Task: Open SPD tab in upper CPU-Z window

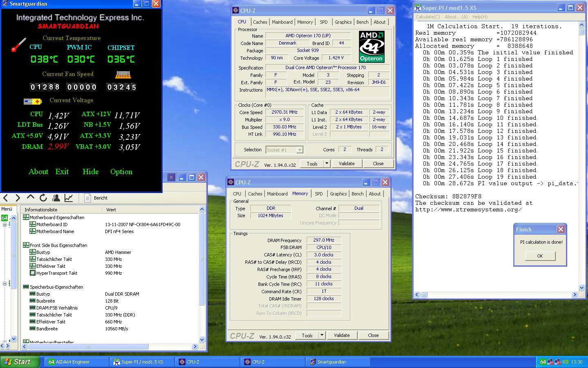Action: 323,22
